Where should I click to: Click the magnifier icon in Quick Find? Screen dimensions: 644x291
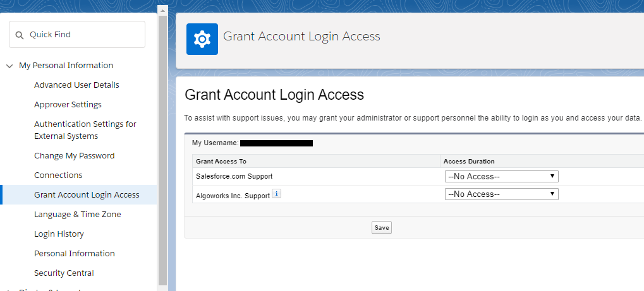(x=19, y=35)
